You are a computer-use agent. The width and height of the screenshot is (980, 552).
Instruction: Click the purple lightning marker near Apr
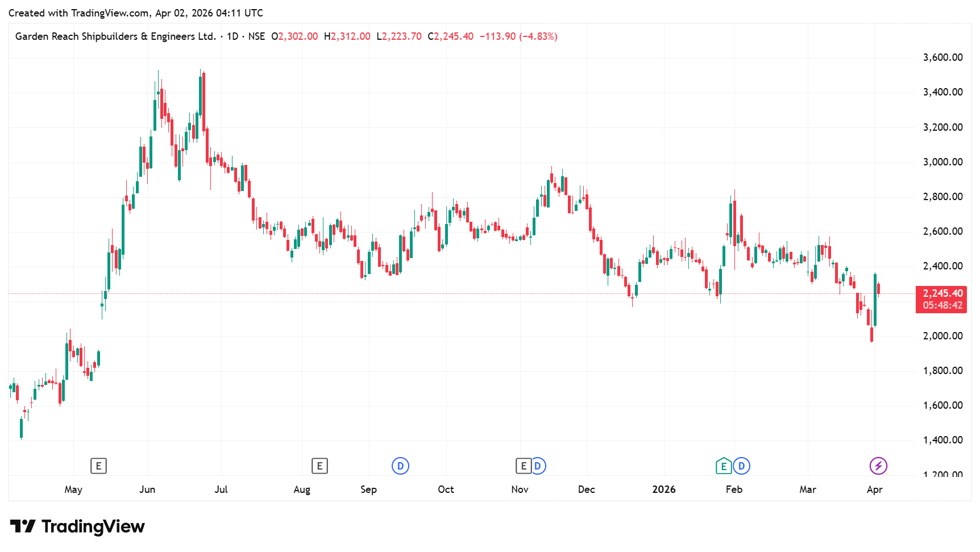878,466
